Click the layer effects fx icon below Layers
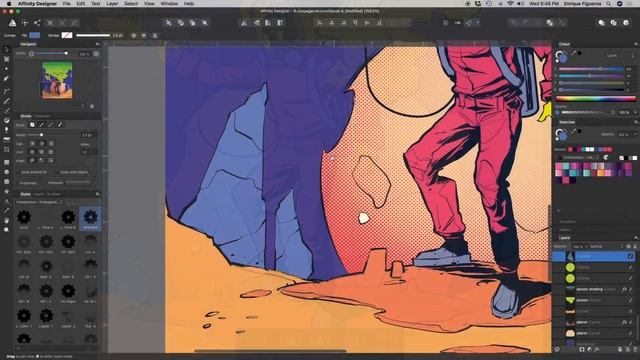The height and width of the screenshot is (360, 640). 597,349
